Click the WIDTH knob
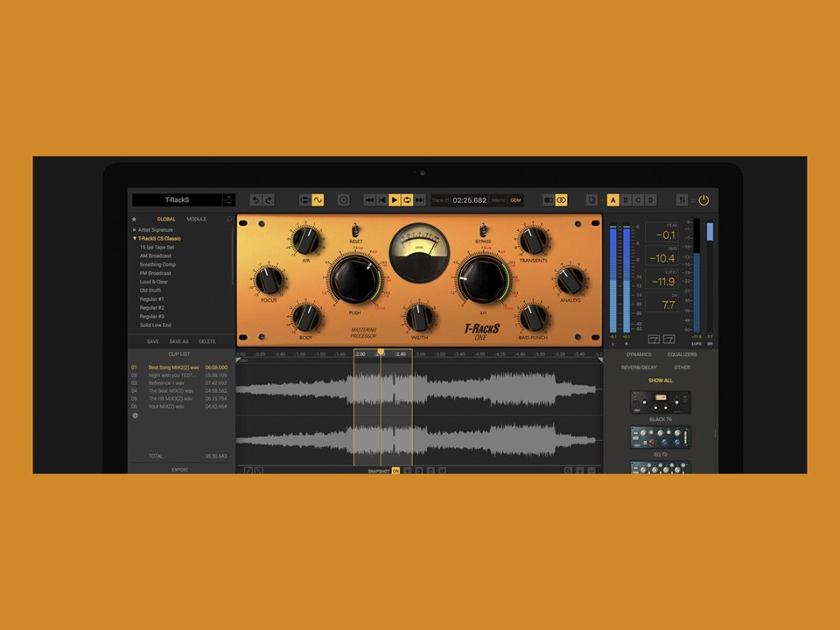Viewport: 840px width, 630px height. (419, 318)
